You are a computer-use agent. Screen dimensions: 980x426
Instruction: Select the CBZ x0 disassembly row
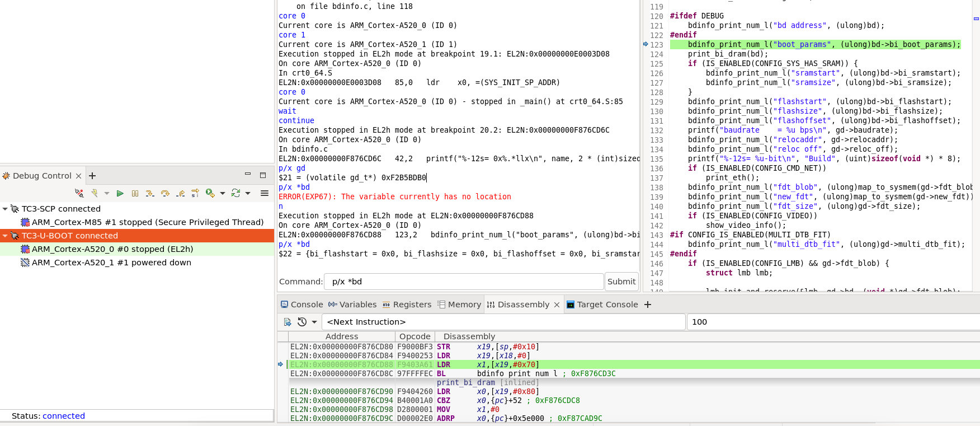(634, 400)
